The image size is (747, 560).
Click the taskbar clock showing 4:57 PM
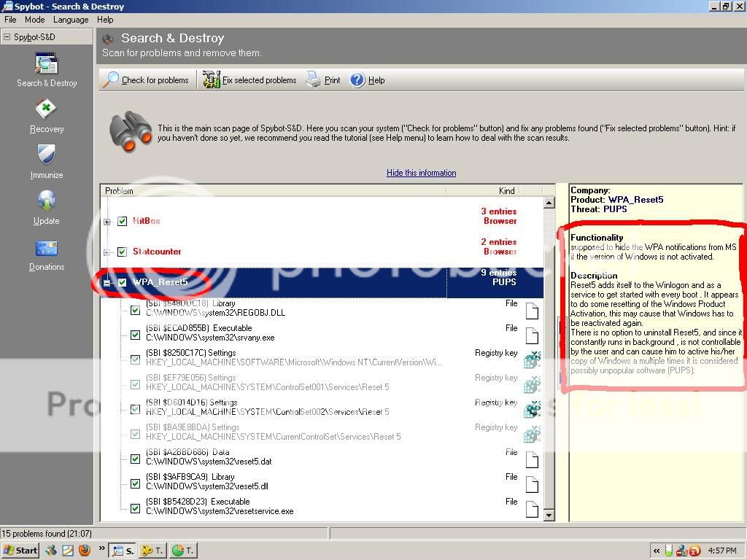[722, 551]
